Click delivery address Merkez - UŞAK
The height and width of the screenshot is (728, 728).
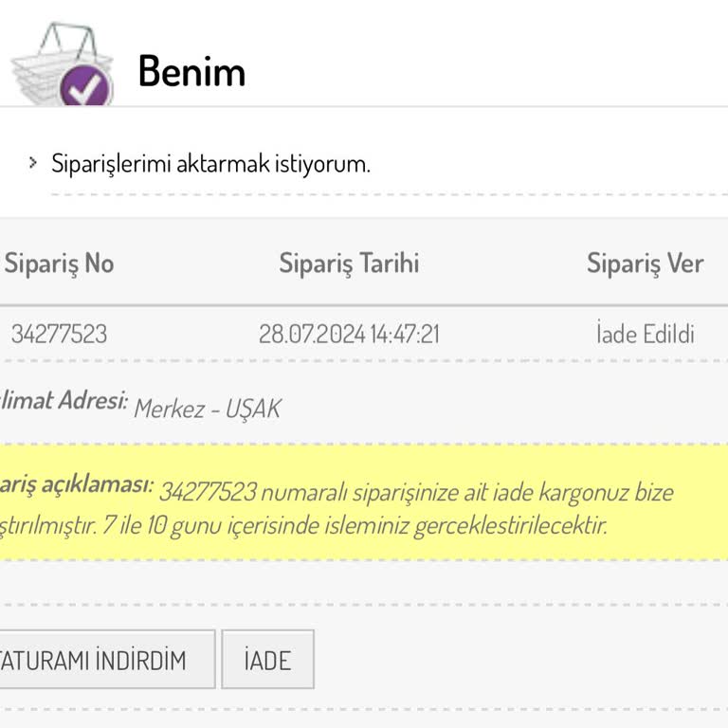point(207,409)
